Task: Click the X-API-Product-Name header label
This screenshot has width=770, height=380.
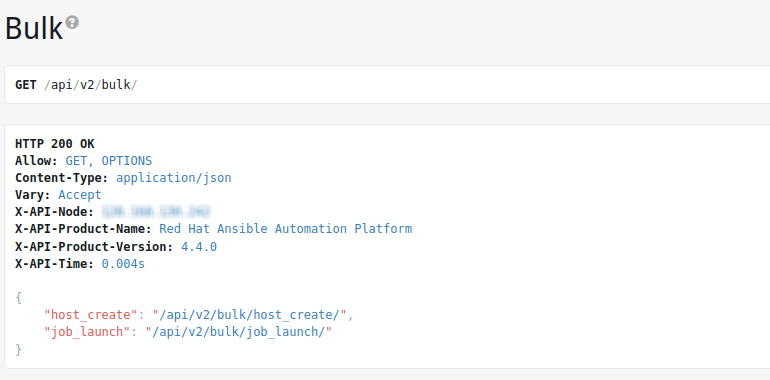Action: [x=84, y=229]
